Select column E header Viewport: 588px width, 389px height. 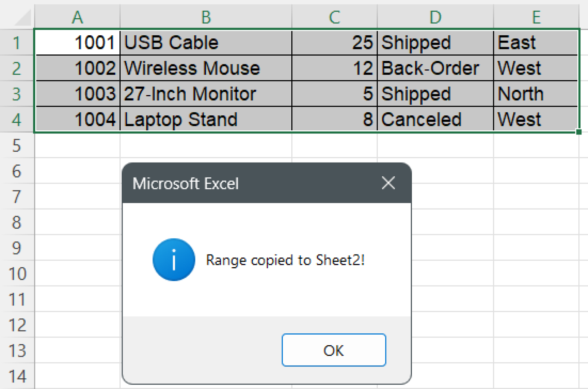click(536, 17)
